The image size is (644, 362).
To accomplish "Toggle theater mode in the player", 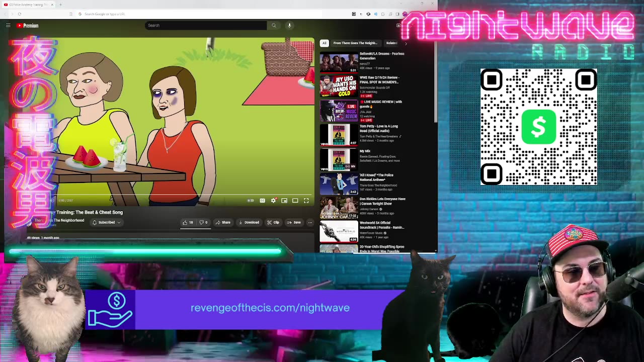I will click(x=295, y=201).
